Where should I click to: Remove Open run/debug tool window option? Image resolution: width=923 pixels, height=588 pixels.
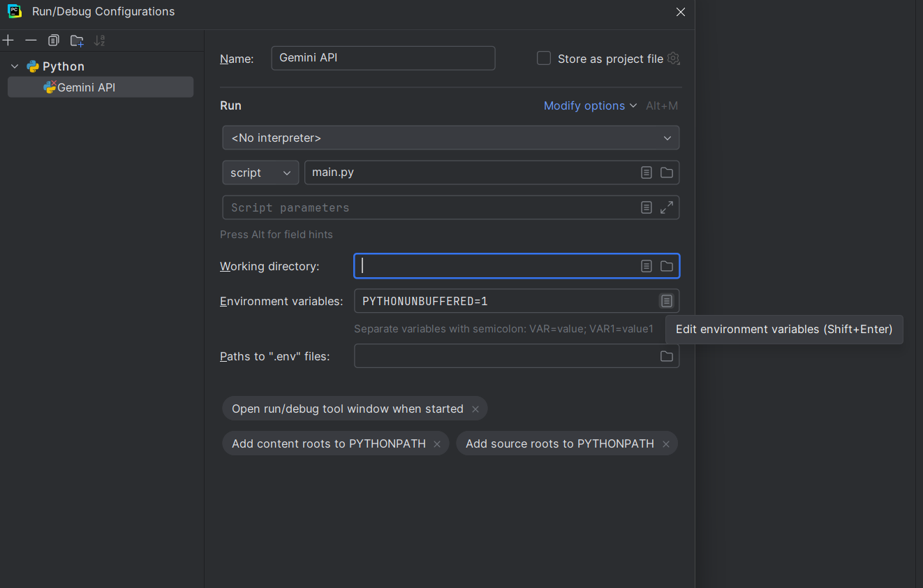tap(475, 409)
